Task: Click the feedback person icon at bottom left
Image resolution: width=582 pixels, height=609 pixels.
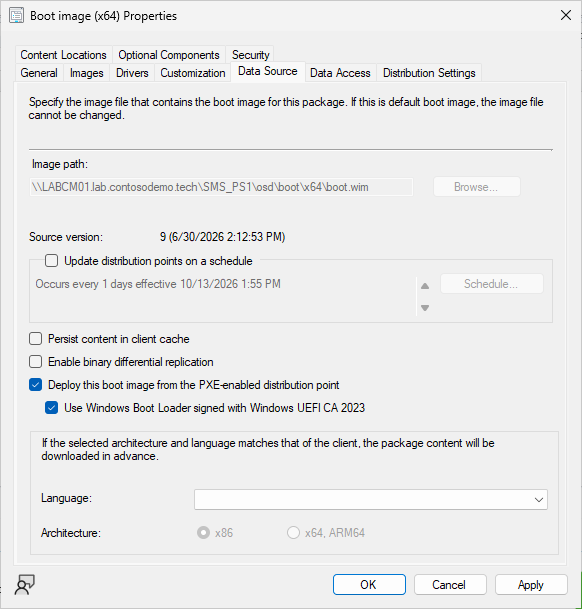Action: pyautogui.click(x=24, y=585)
